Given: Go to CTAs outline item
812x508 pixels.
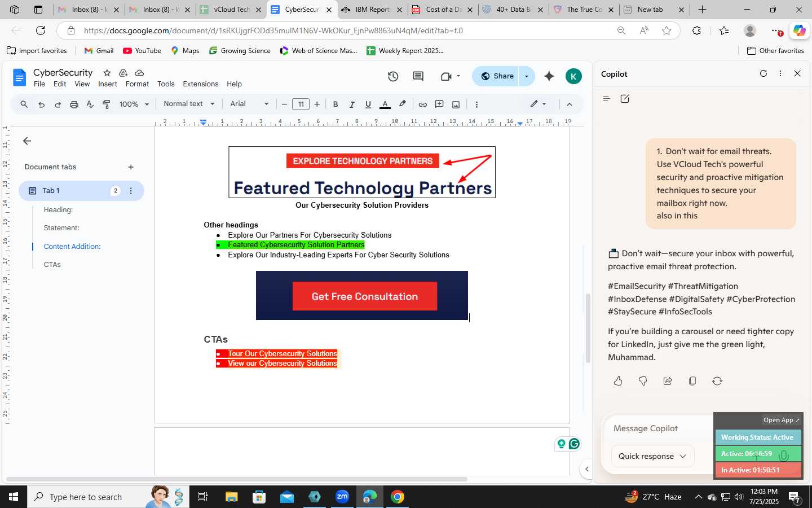Looking at the screenshot, I should pos(52,265).
